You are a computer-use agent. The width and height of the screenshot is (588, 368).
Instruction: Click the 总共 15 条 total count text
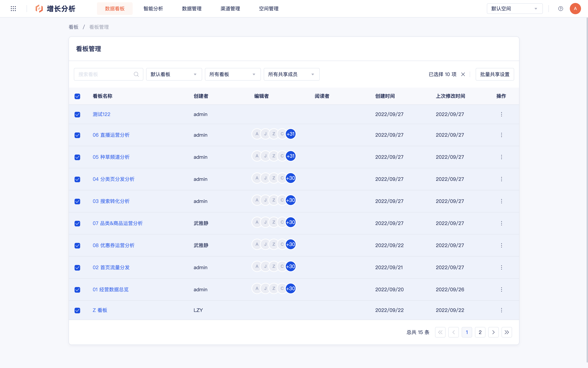tap(418, 332)
